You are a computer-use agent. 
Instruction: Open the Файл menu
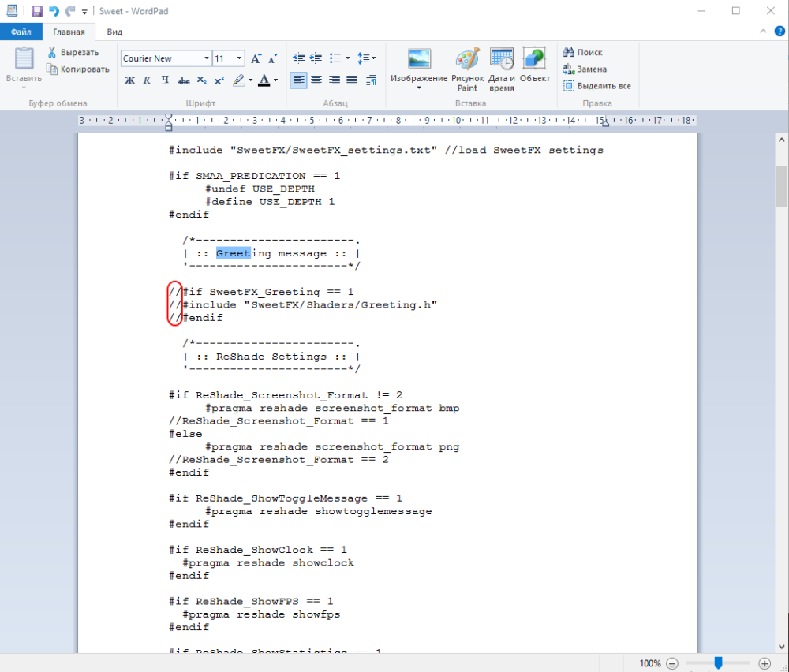tap(21, 32)
